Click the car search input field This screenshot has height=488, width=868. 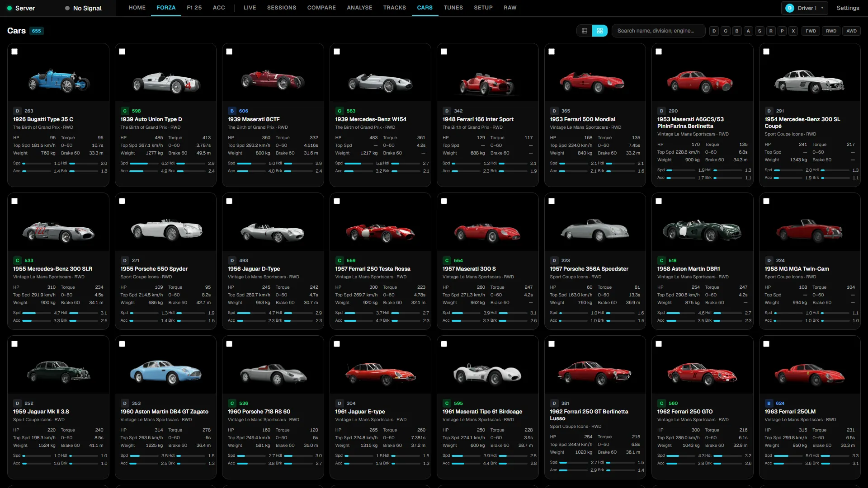[x=658, y=31]
